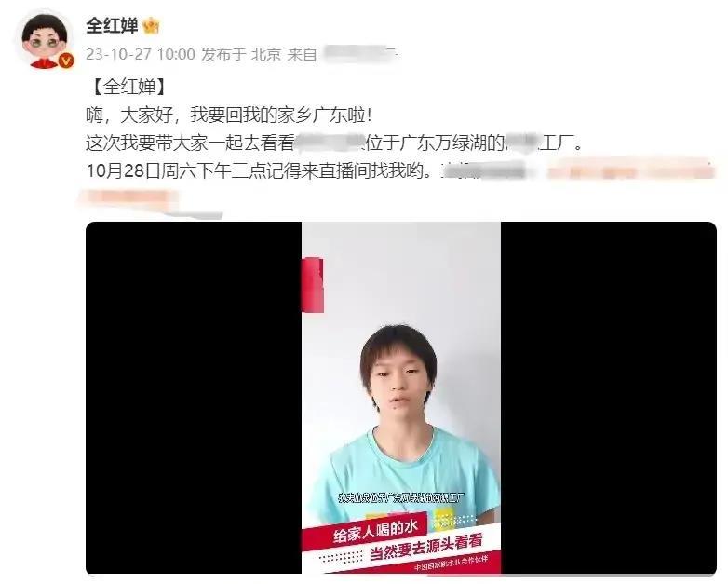Click the 给家人喝的水 red banner
This screenshot has height=584, width=728.
point(365,533)
